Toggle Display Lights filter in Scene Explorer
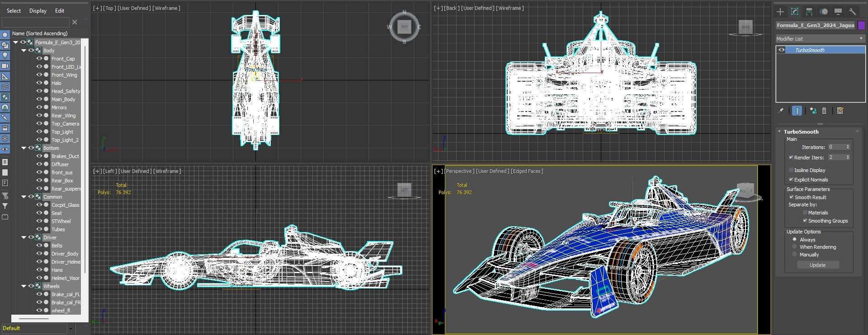This screenshot has width=868, height=335. tap(5, 56)
